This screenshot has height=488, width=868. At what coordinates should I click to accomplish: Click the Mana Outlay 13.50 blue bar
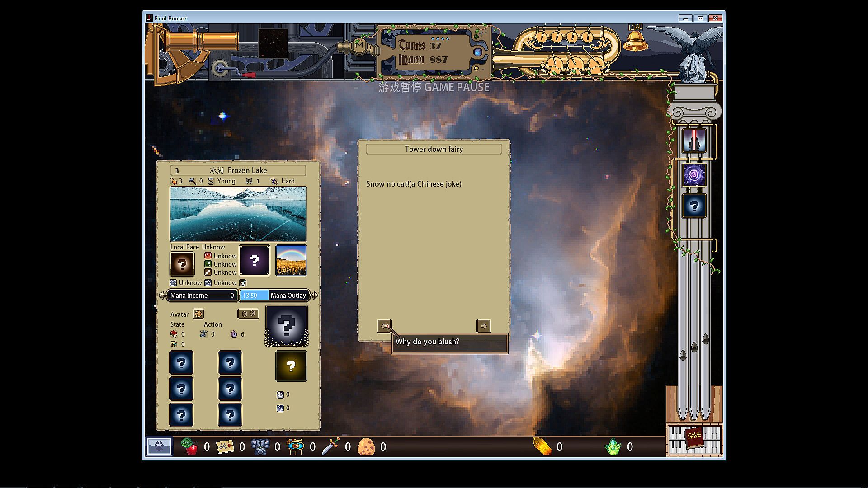[x=254, y=296]
